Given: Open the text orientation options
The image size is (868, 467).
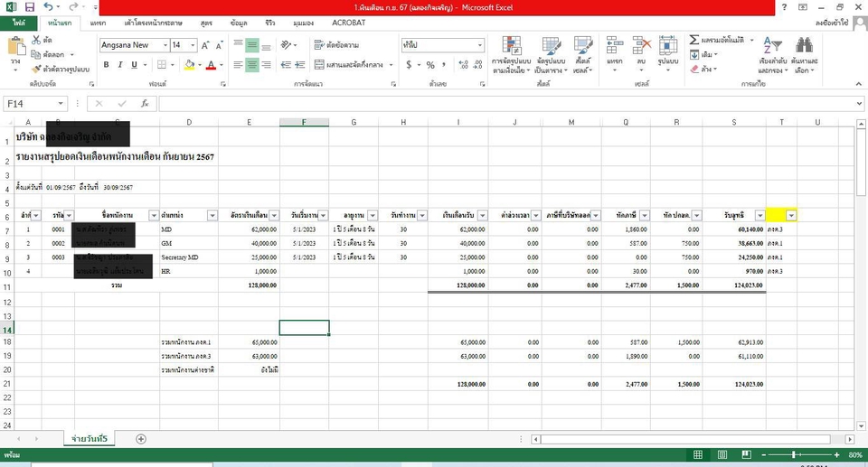Looking at the screenshot, I should pos(288,45).
